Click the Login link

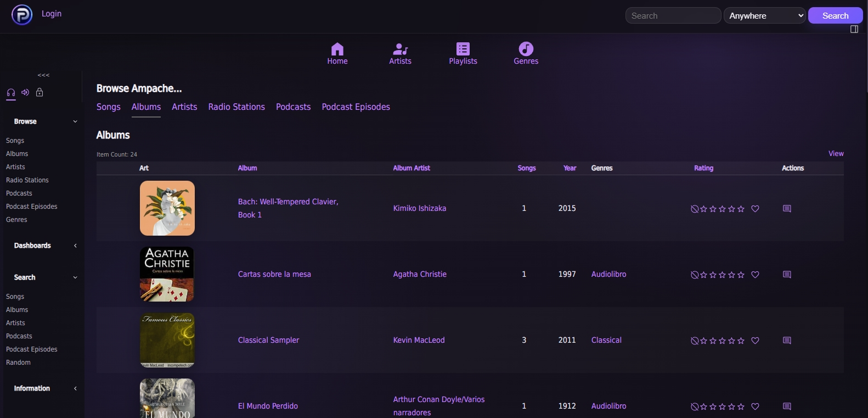52,13
